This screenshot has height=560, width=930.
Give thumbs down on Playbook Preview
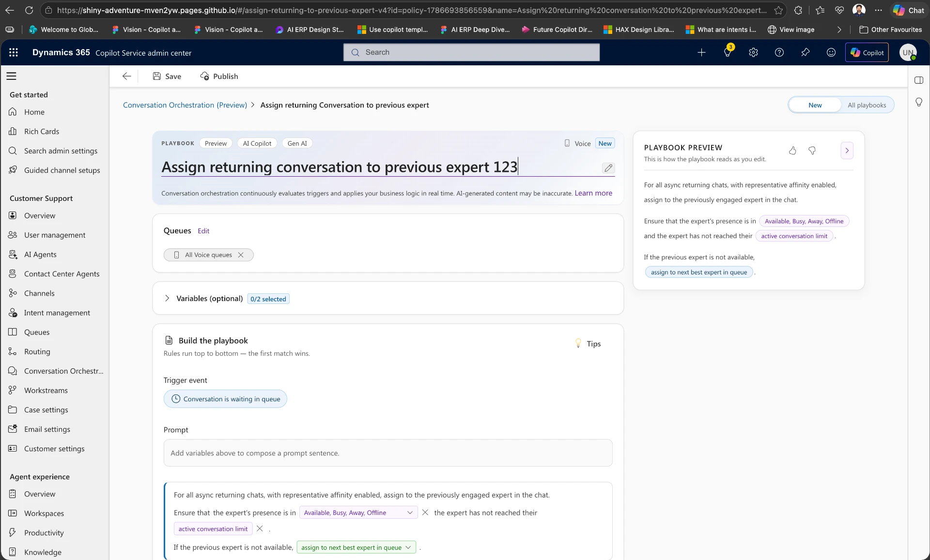[x=812, y=151]
